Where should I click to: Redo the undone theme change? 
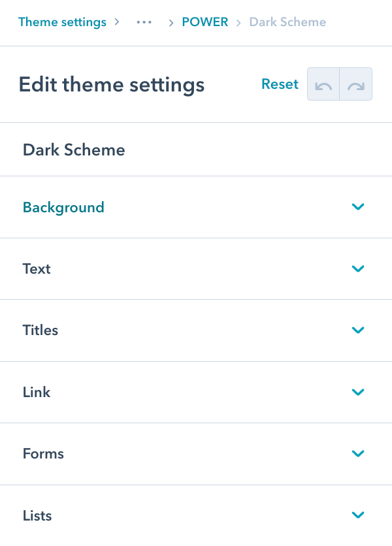pos(356,84)
